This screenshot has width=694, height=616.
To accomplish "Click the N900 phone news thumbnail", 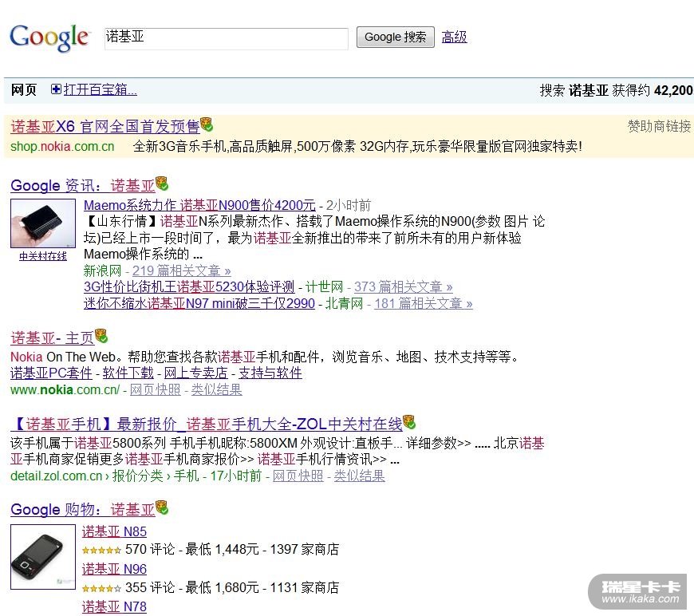I will [x=43, y=223].
